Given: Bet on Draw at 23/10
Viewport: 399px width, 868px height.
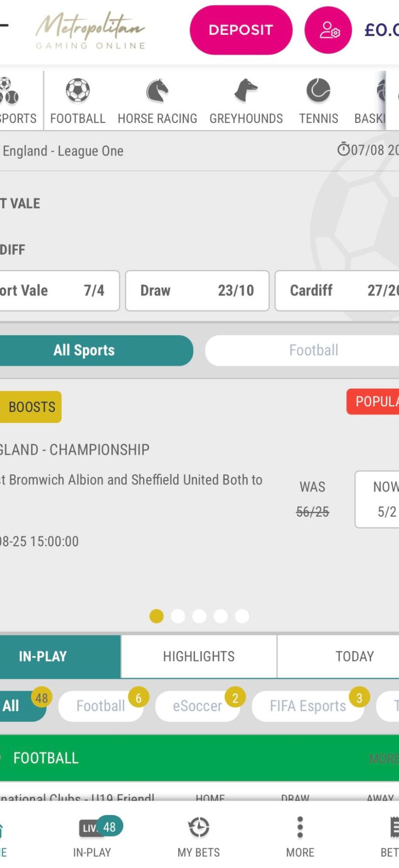Looking at the screenshot, I should [x=197, y=291].
